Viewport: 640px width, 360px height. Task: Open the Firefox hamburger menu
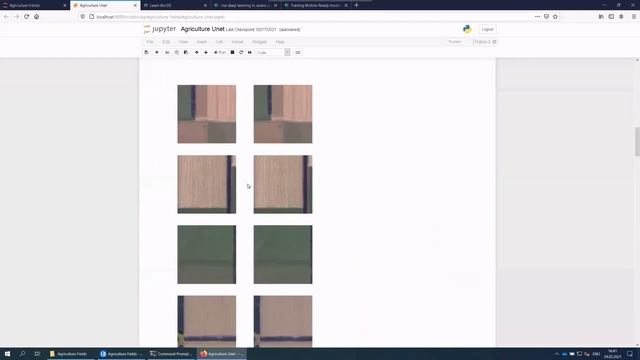pyautogui.click(x=634, y=17)
